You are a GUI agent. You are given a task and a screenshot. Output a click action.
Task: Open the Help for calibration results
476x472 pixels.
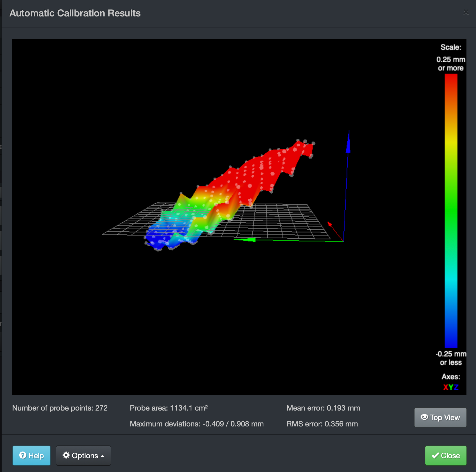point(32,456)
